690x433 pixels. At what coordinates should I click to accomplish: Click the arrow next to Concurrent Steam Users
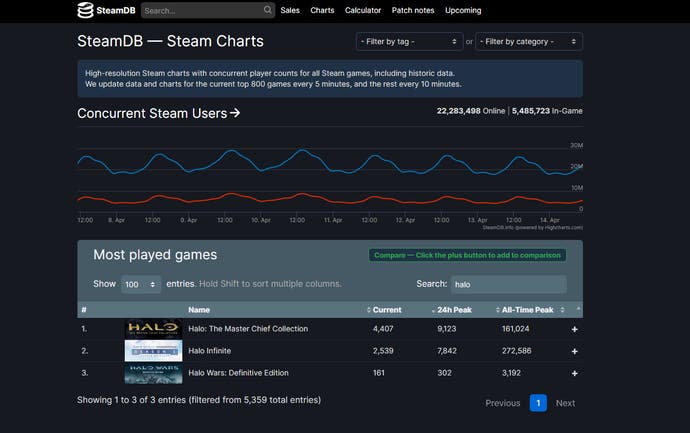(x=235, y=113)
